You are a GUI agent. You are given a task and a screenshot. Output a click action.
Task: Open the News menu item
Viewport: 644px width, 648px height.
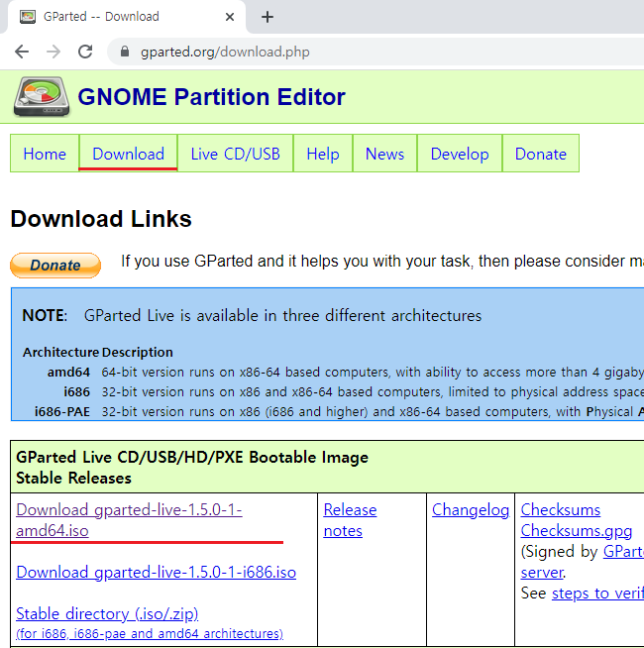point(384,154)
